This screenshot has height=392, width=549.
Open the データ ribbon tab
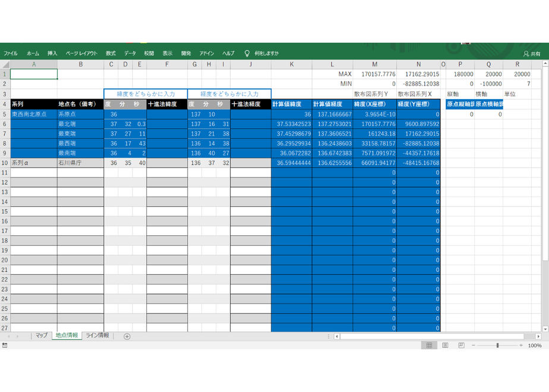130,53
